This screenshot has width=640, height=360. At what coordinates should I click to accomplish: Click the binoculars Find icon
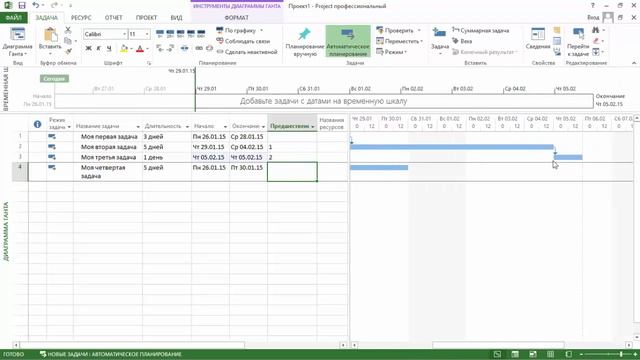596,30
